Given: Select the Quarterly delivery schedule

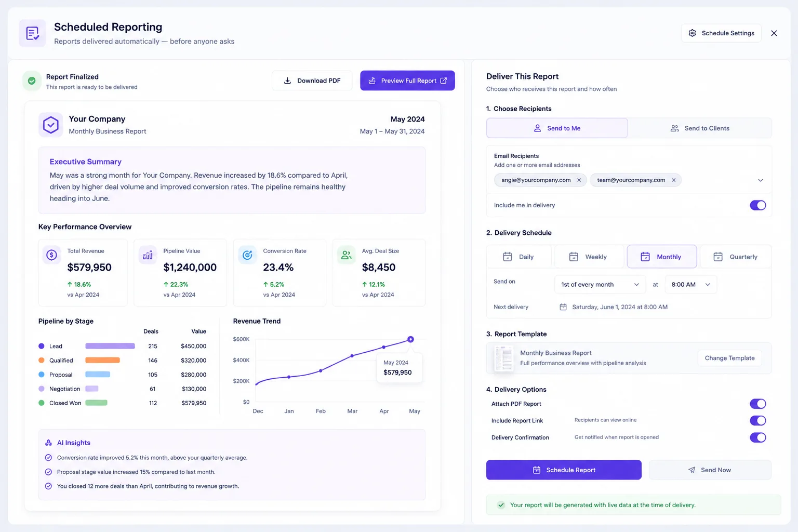Looking at the screenshot, I should [736, 257].
